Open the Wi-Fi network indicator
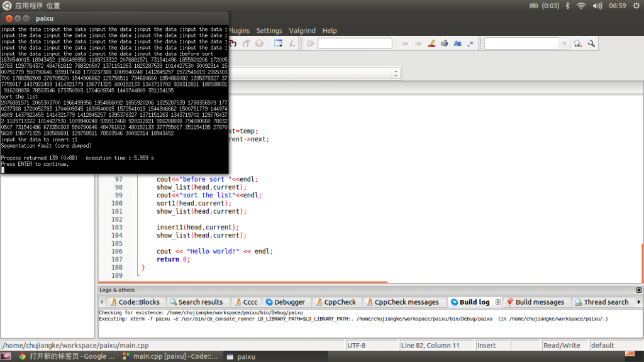Image resolution: width=644 pixels, height=362 pixels. pos(581,6)
